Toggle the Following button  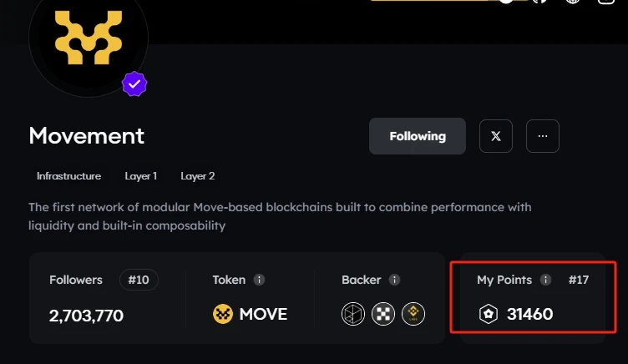pos(418,136)
